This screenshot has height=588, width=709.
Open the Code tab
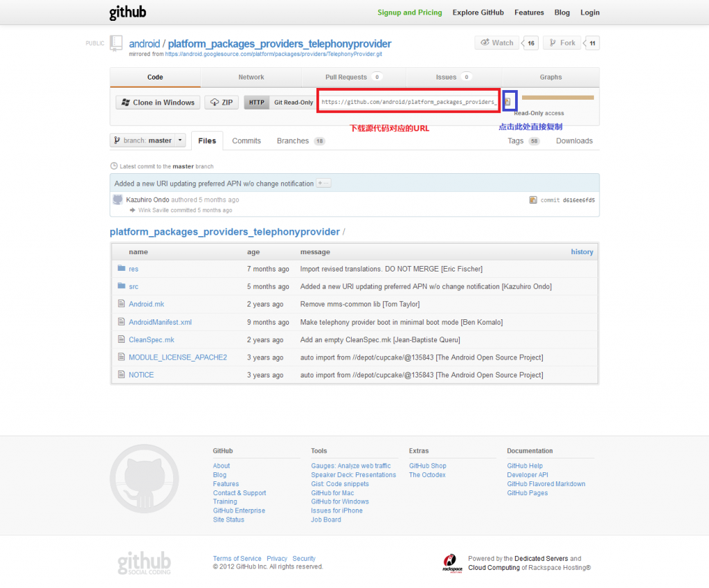point(155,78)
